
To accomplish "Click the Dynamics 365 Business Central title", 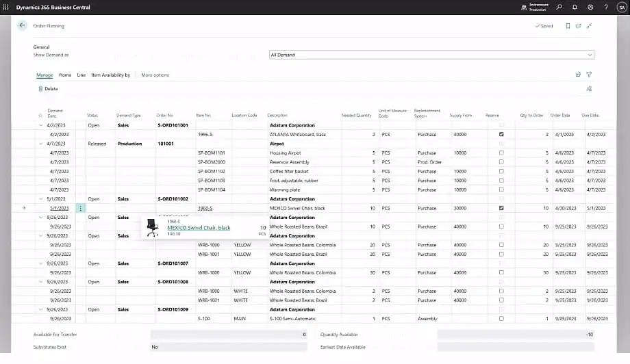I will click(53, 8).
